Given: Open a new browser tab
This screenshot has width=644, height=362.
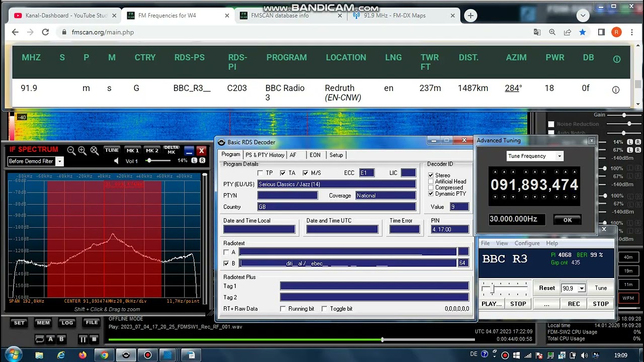Looking at the screenshot, I should tap(470, 16).
